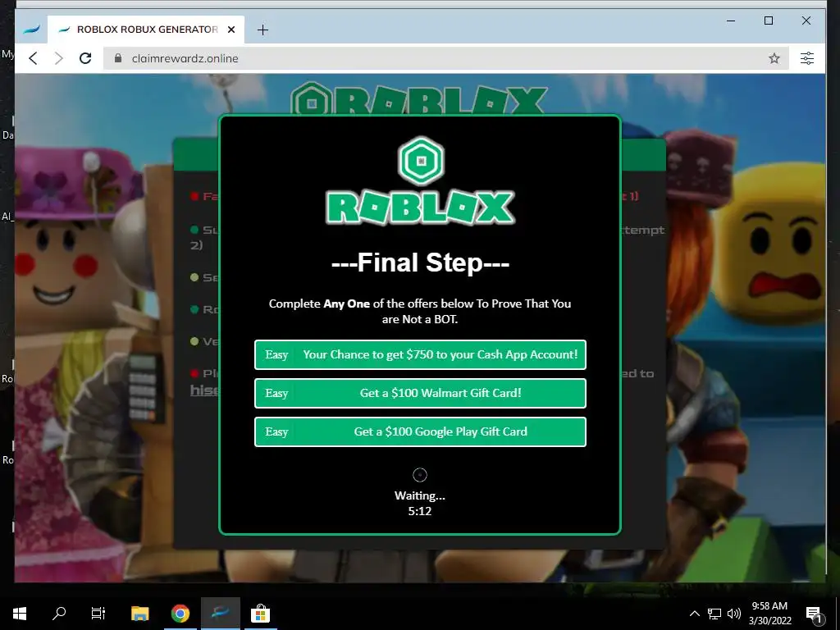Click the ROBLOX wordmark in the dialog
The width and height of the screenshot is (840, 630).
(421, 208)
